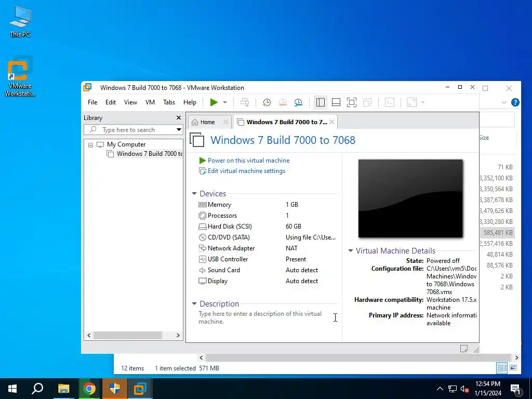The width and height of the screenshot is (532, 399).
Task: Open Google Chrome from the taskbar
Action: (x=89, y=389)
